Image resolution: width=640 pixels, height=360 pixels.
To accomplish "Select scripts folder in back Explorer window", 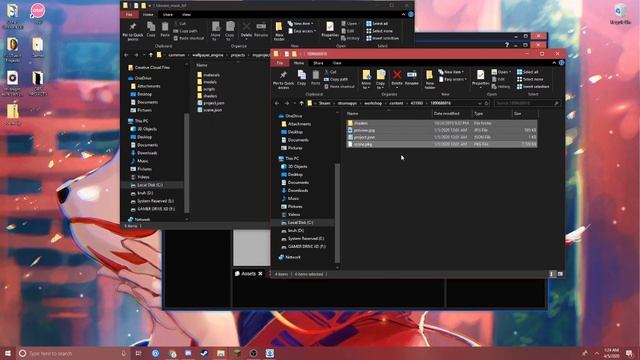I will (206, 89).
